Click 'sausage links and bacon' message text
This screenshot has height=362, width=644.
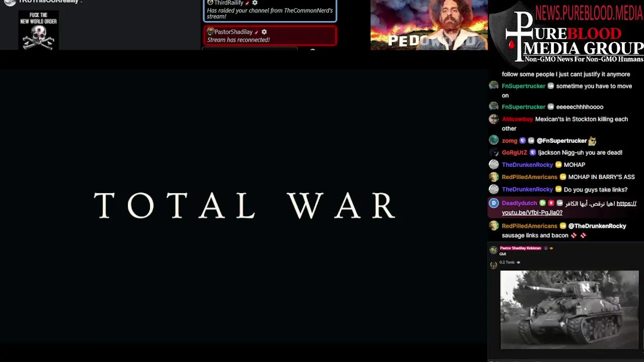pos(535,235)
